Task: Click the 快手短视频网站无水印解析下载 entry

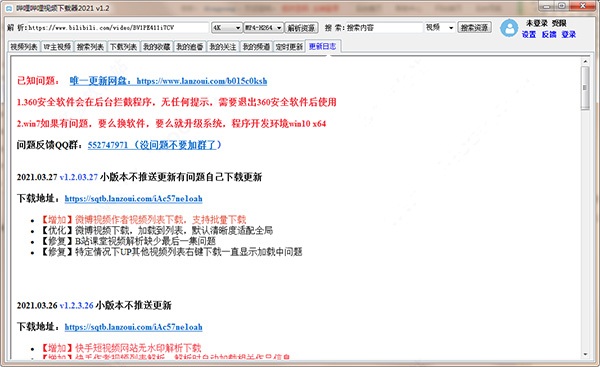Action: point(121,348)
